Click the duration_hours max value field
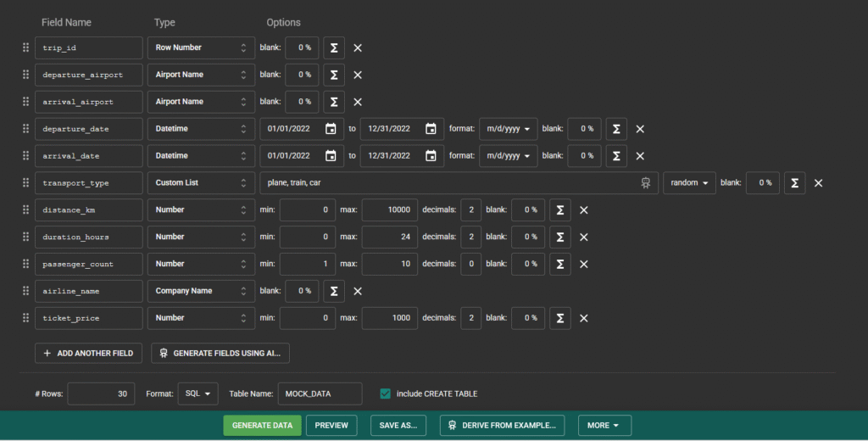 [389, 237]
